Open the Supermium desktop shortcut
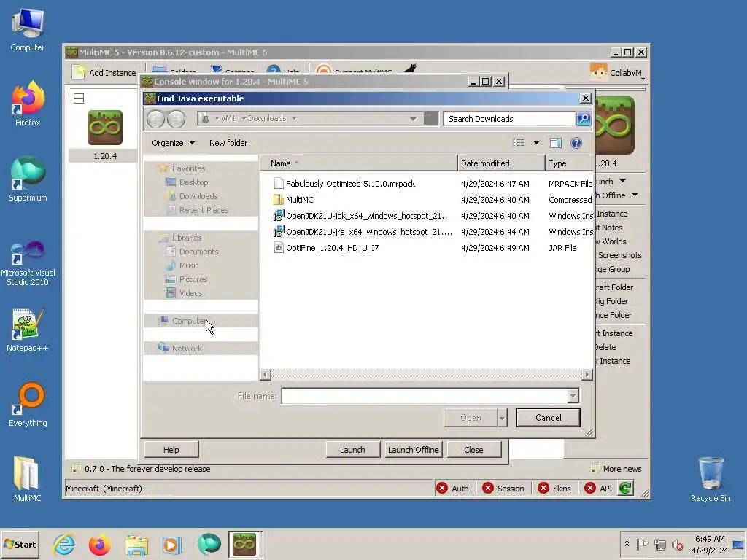This screenshot has width=747, height=560. pyautogui.click(x=28, y=179)
